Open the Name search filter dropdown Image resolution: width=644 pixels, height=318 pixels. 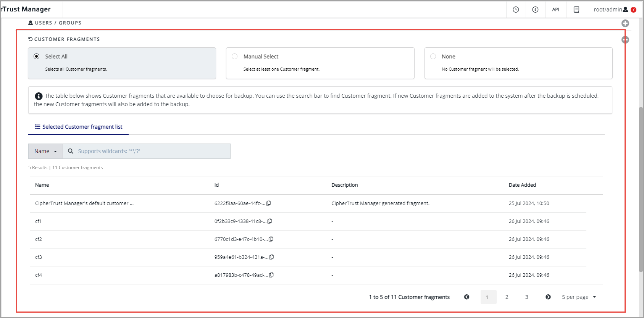tap(45, 151)
